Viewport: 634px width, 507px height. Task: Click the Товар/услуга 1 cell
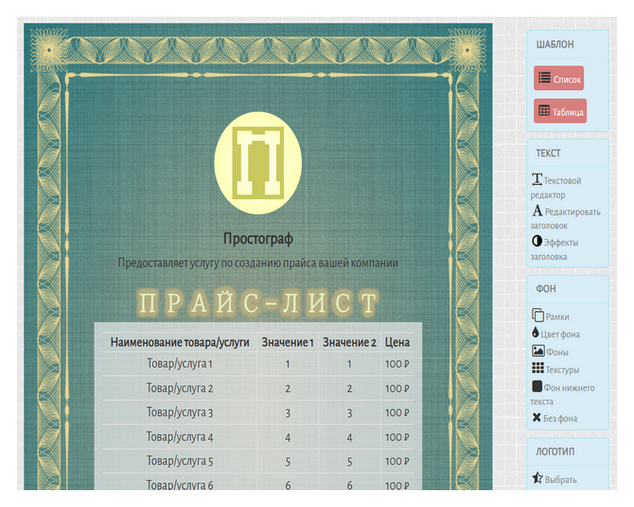pyautogui.click(x=180, y=364)
